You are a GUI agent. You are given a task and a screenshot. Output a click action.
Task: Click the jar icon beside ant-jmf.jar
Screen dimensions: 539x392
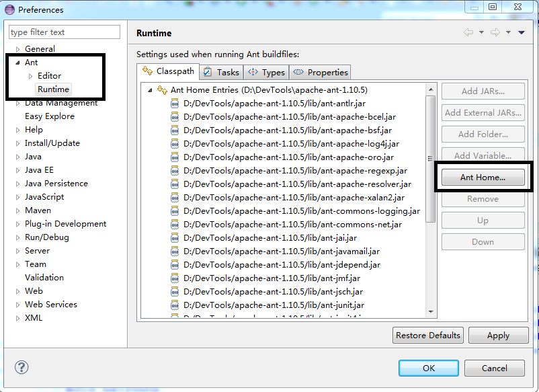coord(175,278)
